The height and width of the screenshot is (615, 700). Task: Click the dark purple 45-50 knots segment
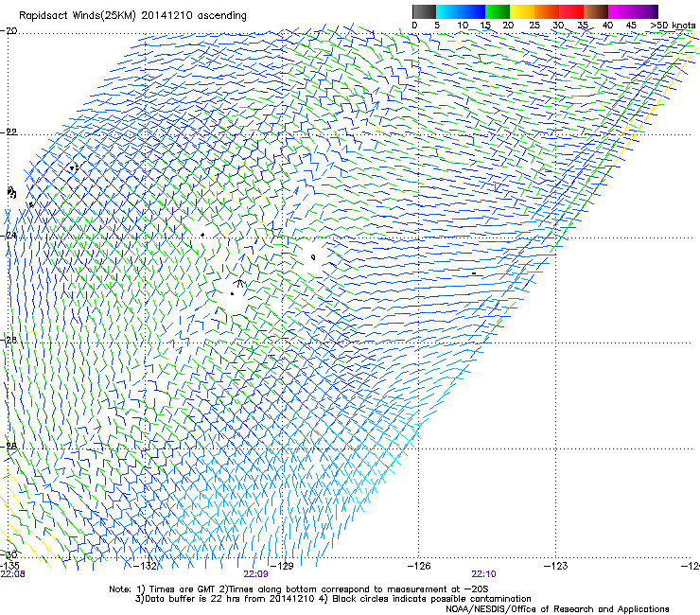tap(645, 11)
